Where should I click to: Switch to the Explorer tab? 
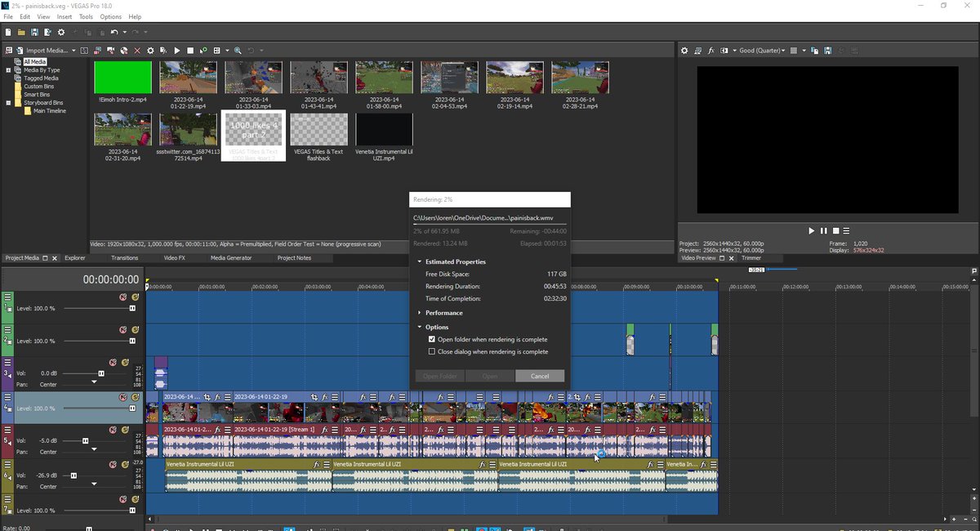coord(75,258)
